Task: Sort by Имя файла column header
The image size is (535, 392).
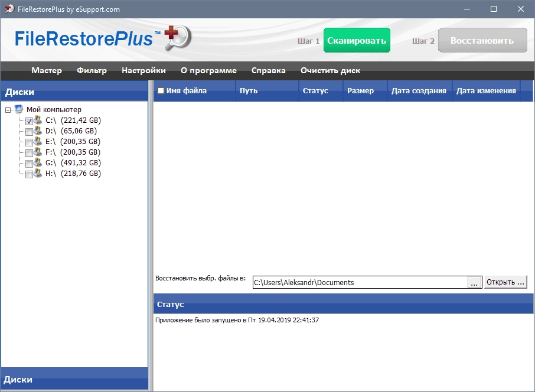Action: click(194, 91)
